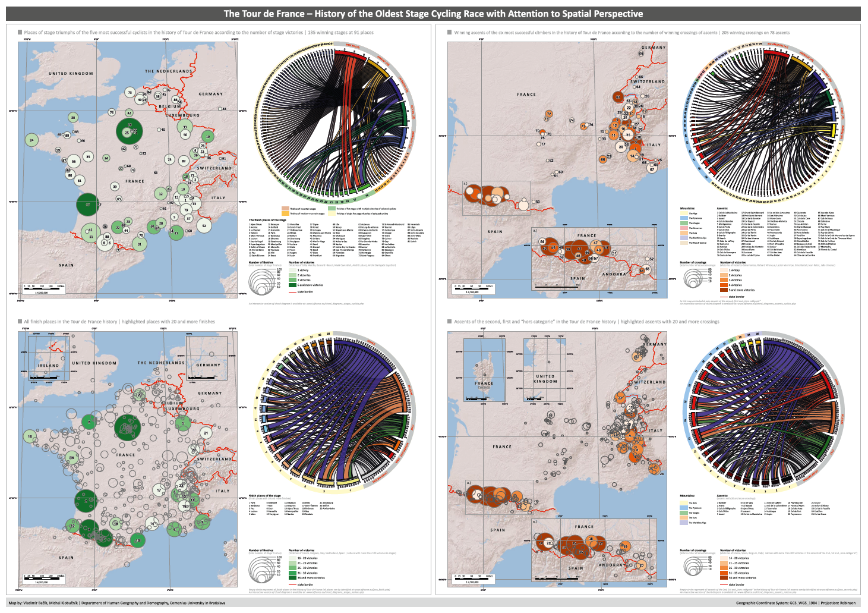Pick the green '1 victory' legend swatch
Viewport: 868px width, 613px height.
coord(292,271)
